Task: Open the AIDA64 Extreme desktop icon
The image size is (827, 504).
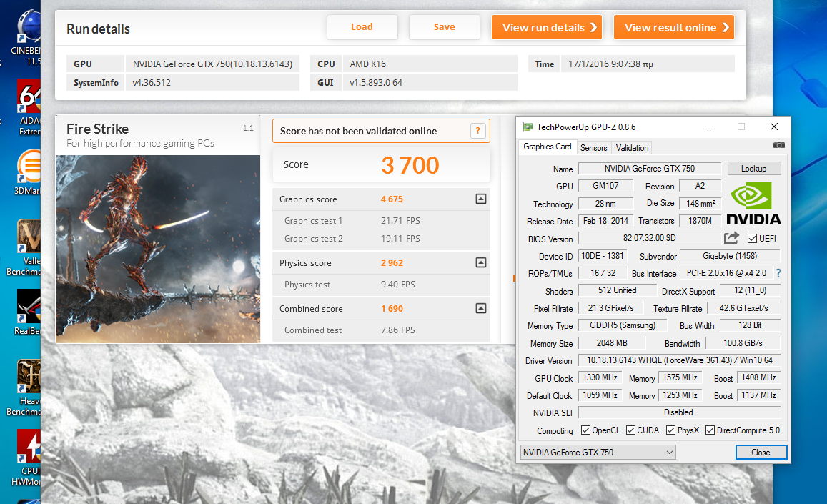Action: point(29,108)
